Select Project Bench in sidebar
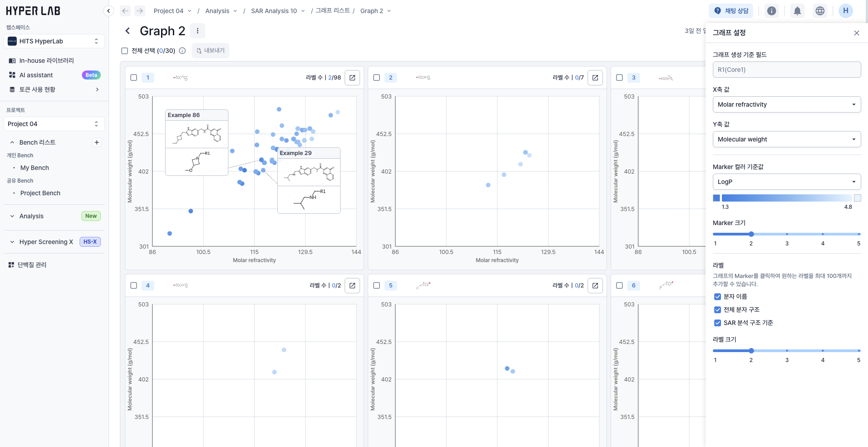This screenshot has height=447, width=868. [40, 193]
